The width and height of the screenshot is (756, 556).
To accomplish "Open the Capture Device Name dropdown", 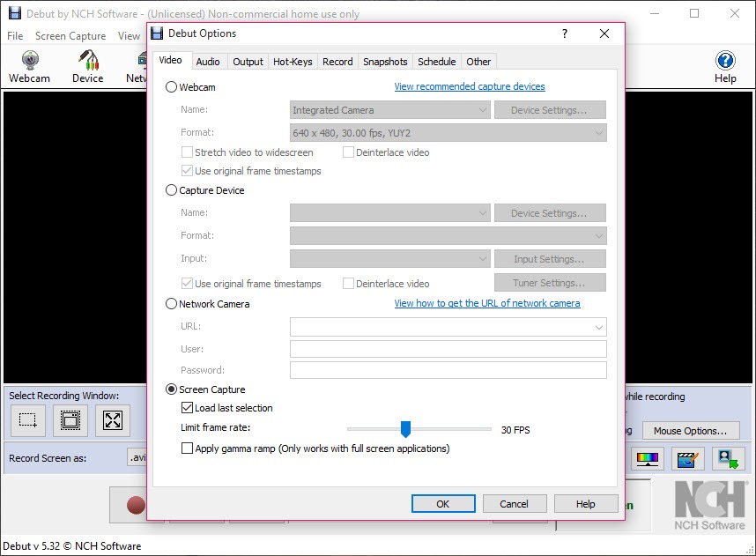I will tap(390, 213).
